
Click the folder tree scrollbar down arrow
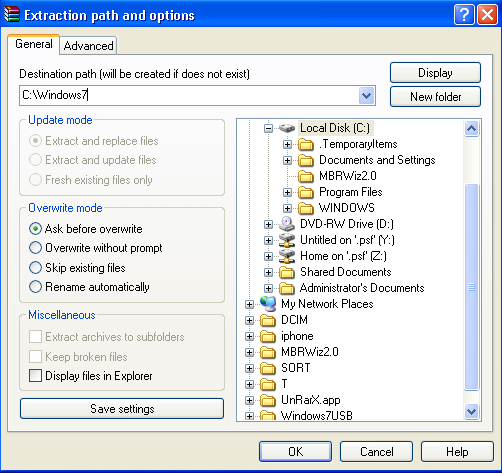point(472,412)
